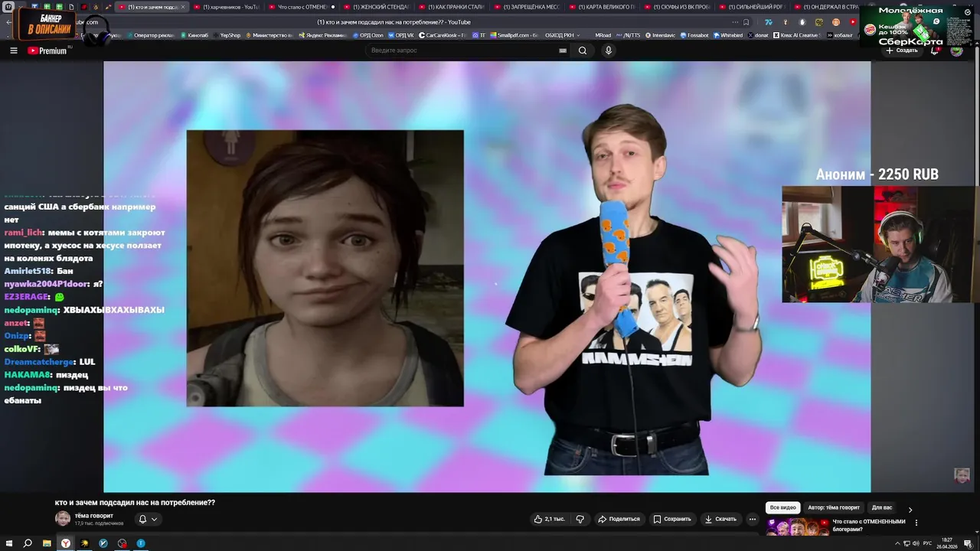Open the YouTube account avatar menu
980x551 pixels.
956,51
